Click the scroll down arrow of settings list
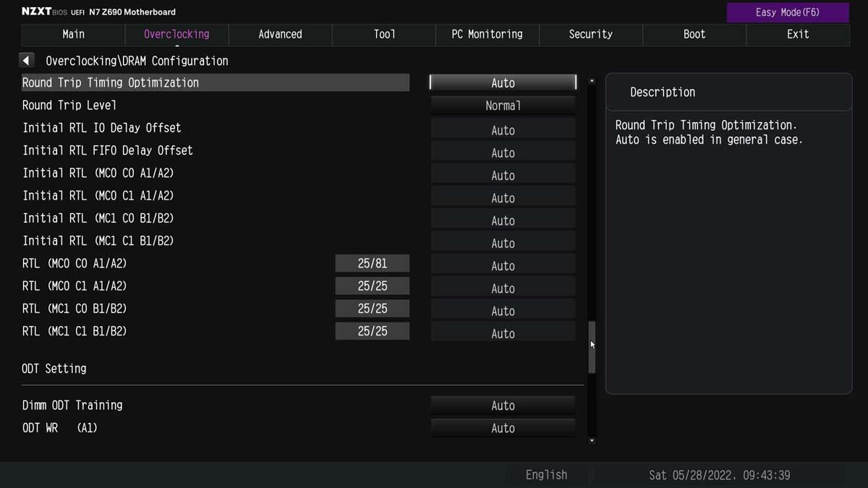The image size is (868, 488). [592, 440]
